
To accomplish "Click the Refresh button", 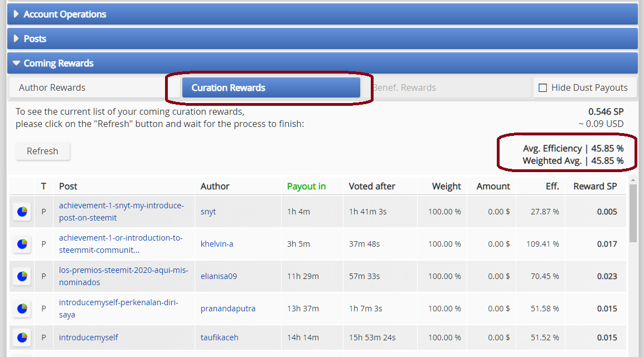I will tap(43, 151).
